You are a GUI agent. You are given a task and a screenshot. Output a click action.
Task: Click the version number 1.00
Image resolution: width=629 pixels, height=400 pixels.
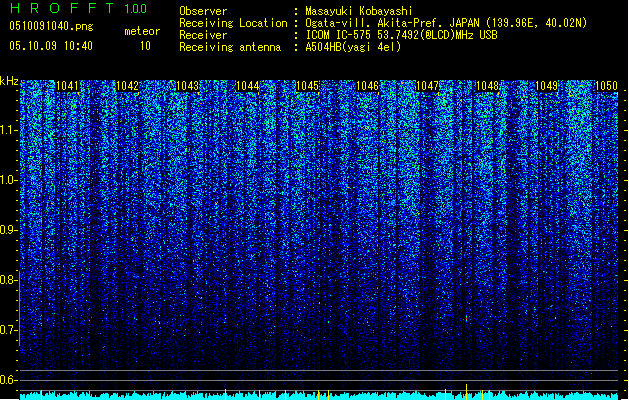(x=136, y=9)
